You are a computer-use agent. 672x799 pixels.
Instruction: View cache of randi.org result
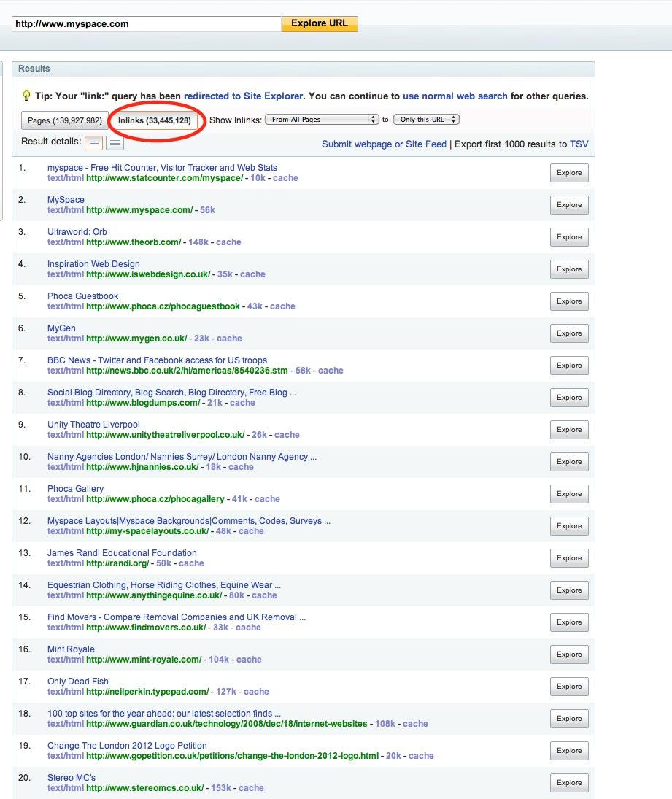[192, 563]
